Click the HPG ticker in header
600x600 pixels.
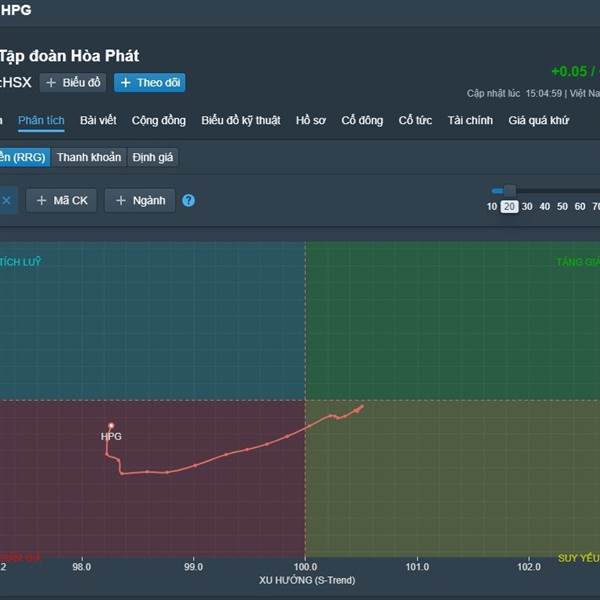(x=16, y=10)
